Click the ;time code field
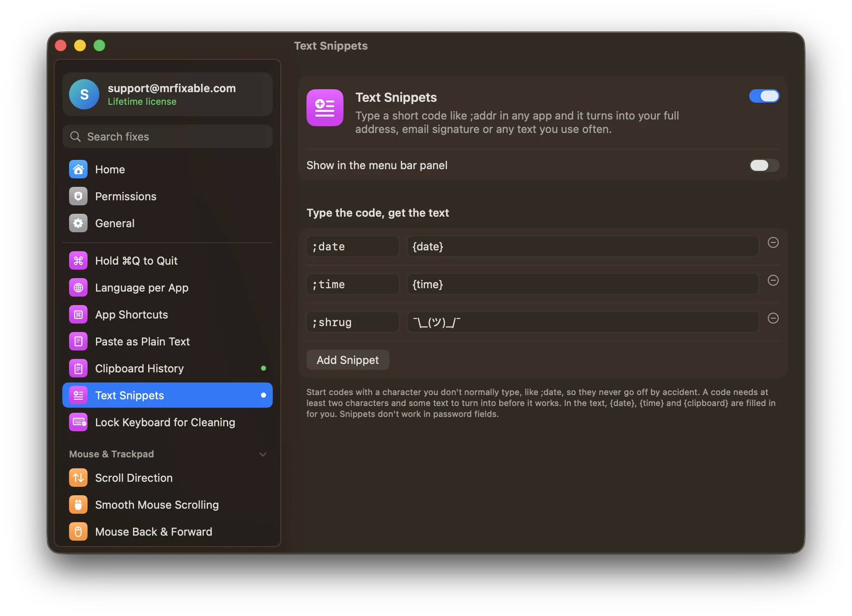Viewport: 852px width, 616px height. (353, 284)
